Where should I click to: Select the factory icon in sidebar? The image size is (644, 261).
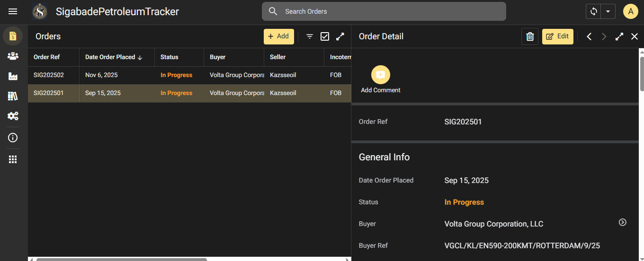pyautogui.click(x=13, y=76)
